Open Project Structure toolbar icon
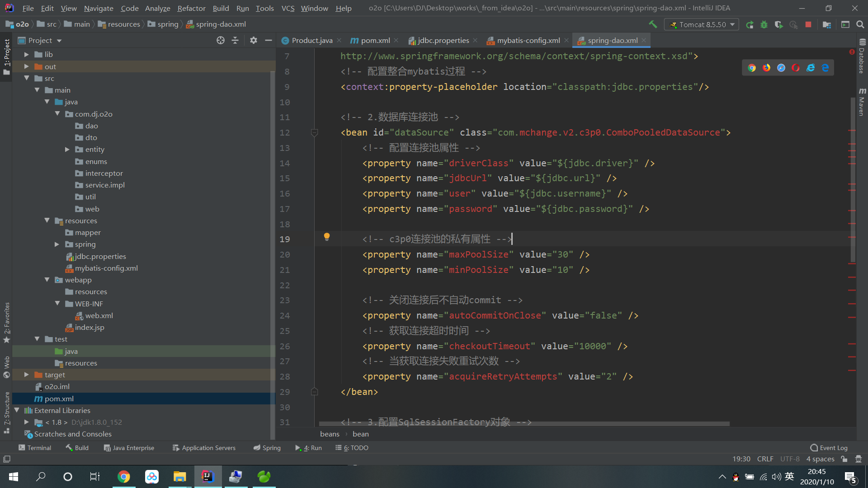The height and width of the screenshot is (488, 868). [x=827, y=25]
